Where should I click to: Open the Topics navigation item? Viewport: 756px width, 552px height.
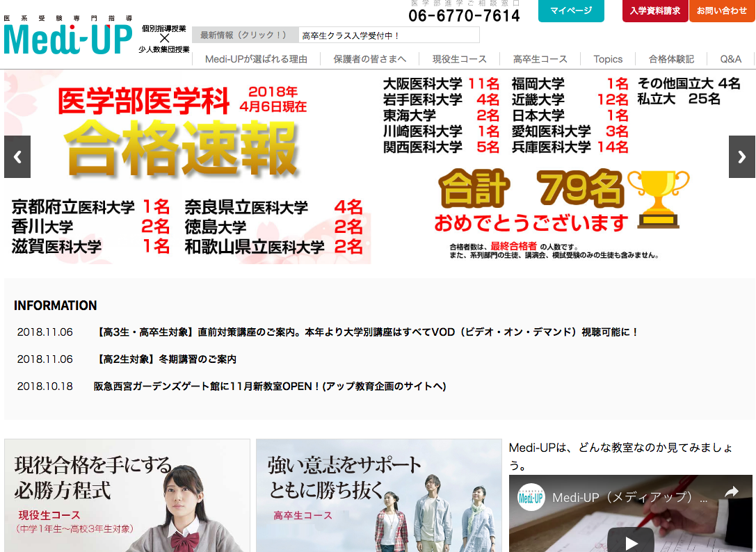tap(608, 59)
